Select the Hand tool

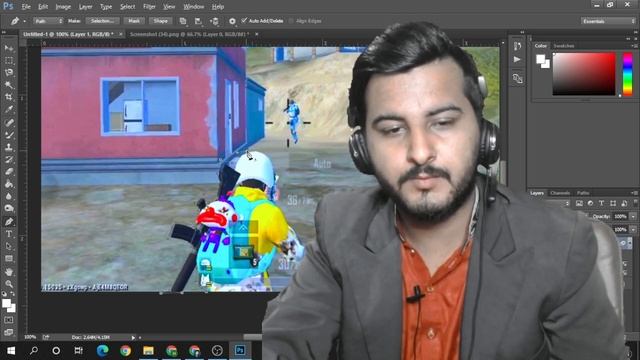pyautogui.click(x=9, y=271)
